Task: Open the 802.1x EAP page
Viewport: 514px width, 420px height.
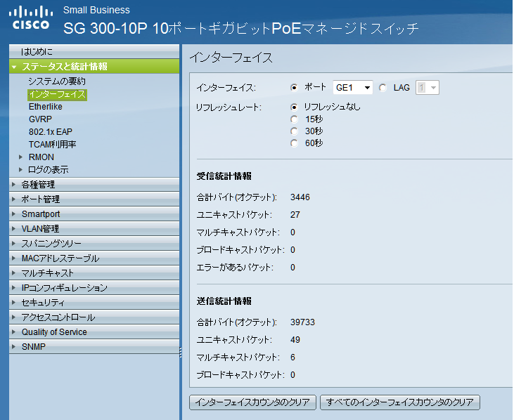Action: pos(51,132)
